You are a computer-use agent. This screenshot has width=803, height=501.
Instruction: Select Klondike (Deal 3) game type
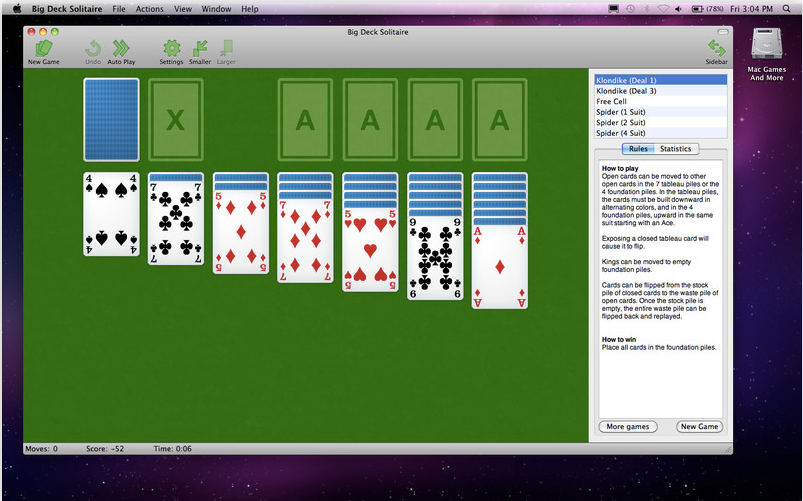[x=661, y=91]
